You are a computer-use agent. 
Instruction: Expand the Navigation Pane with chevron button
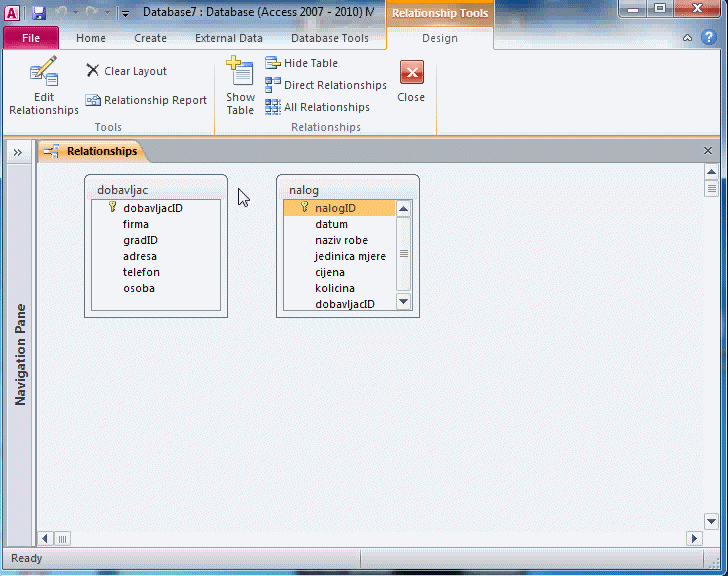[18, 152]
